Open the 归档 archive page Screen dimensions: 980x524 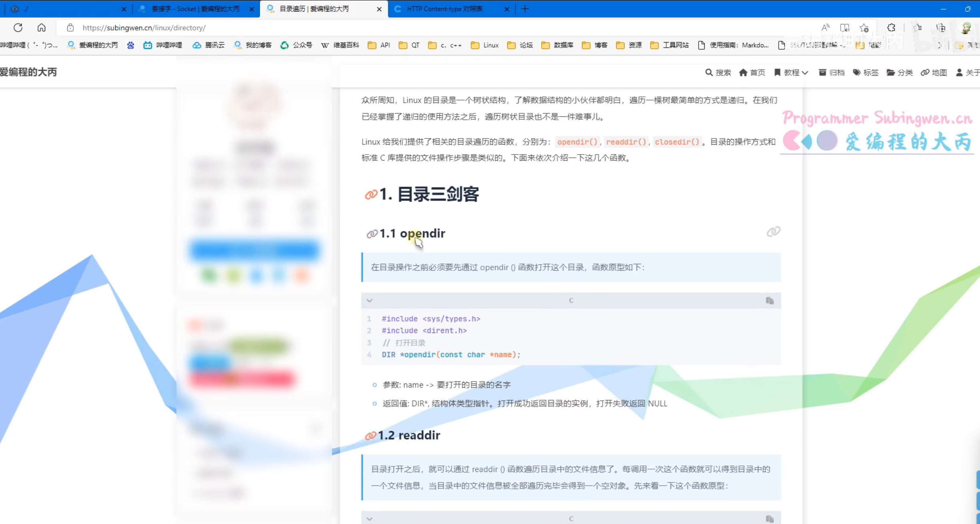[x=832, y=72]
